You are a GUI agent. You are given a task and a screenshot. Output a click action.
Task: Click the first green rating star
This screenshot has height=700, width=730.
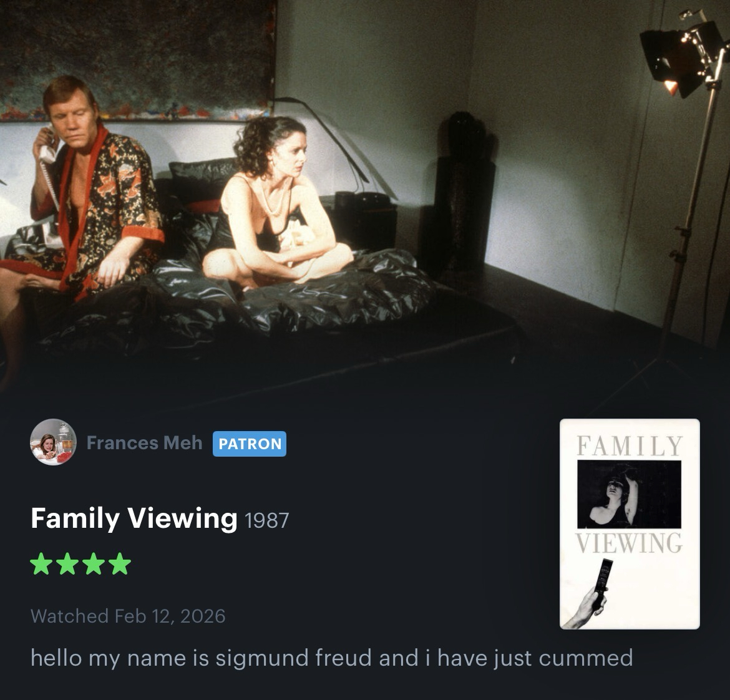pos(41,563)
